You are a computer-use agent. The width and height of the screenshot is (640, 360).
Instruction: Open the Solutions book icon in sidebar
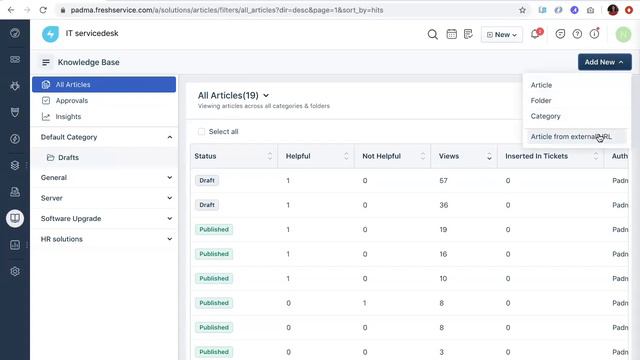15,218
